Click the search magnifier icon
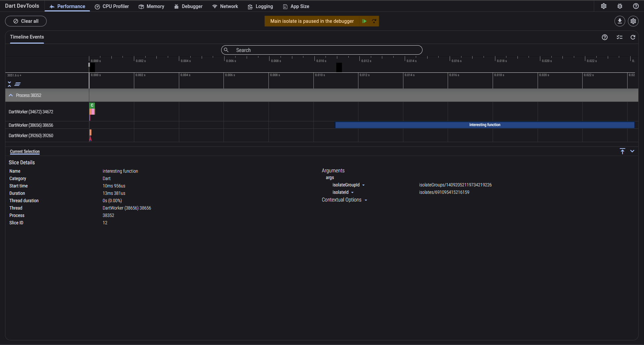This screenshot has height=345, width=644. (x=227, y=50)
